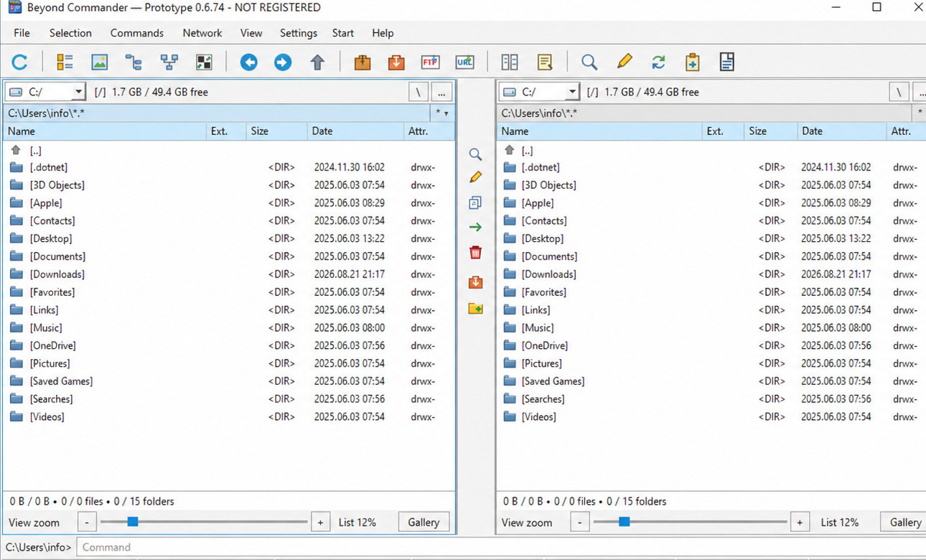Viewport: 926px width, 560px height.
Task: Click the two-column compare panels icon
Action: 510,62
